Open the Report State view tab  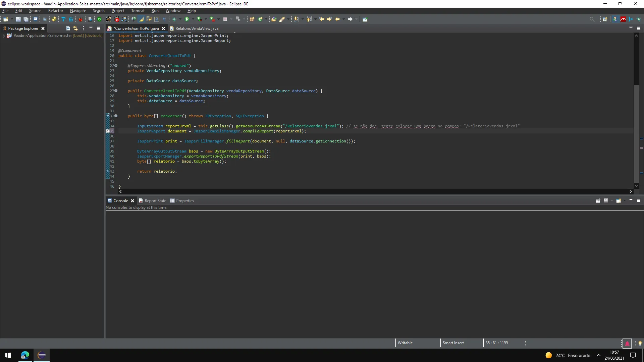155,201
